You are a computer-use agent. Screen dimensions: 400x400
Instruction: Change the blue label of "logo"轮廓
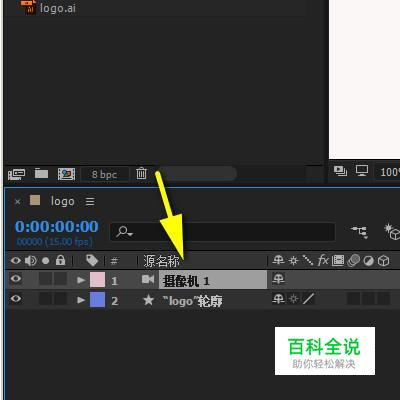pyautogui.click(x=97, y=300)
